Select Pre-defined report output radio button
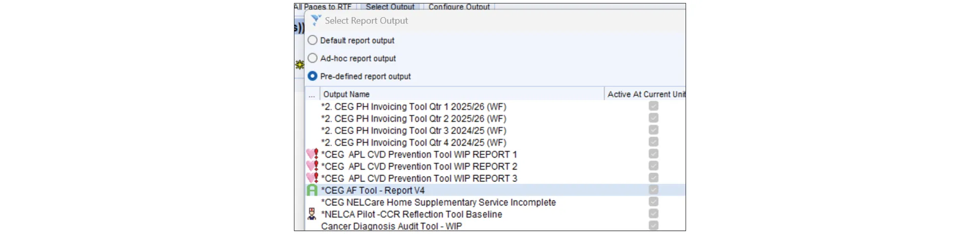 click(312, 76)
